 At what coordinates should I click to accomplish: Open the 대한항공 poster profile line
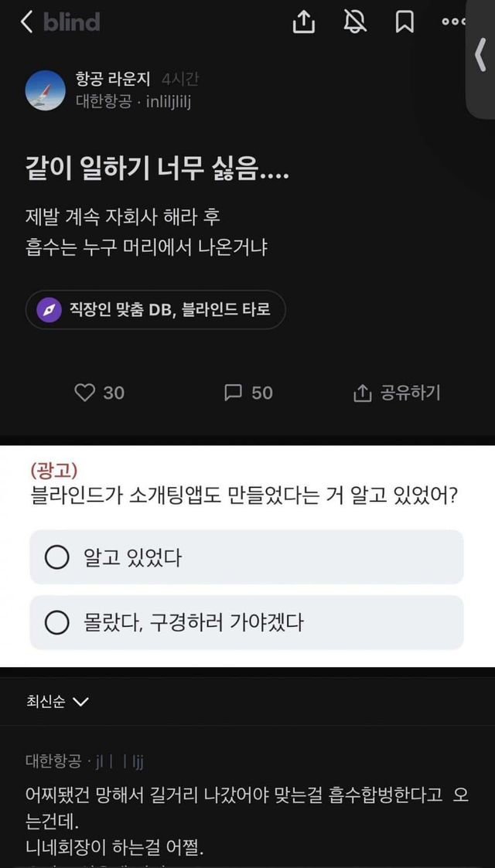133,101
